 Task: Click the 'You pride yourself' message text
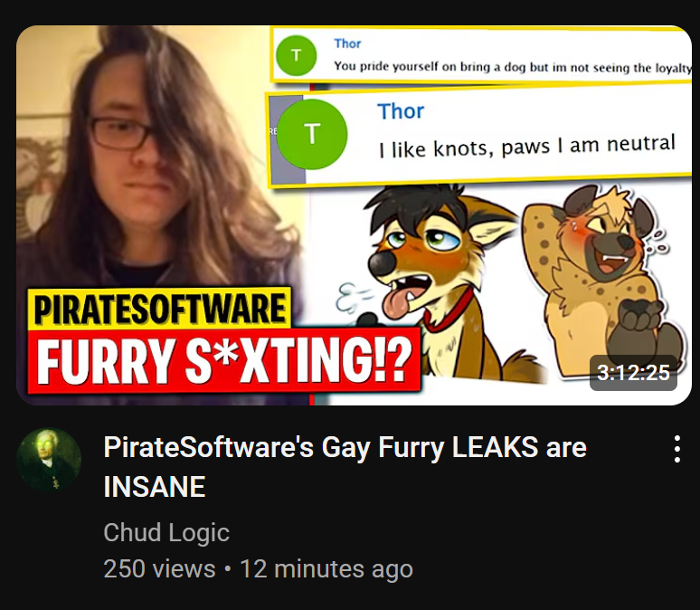point(513,67)
